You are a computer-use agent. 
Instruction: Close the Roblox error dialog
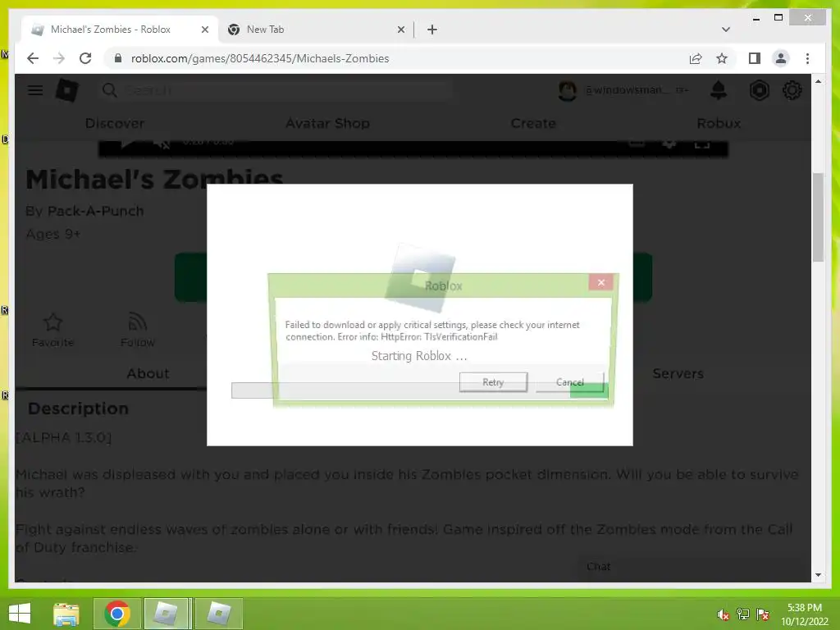click(x=600, y=282)
